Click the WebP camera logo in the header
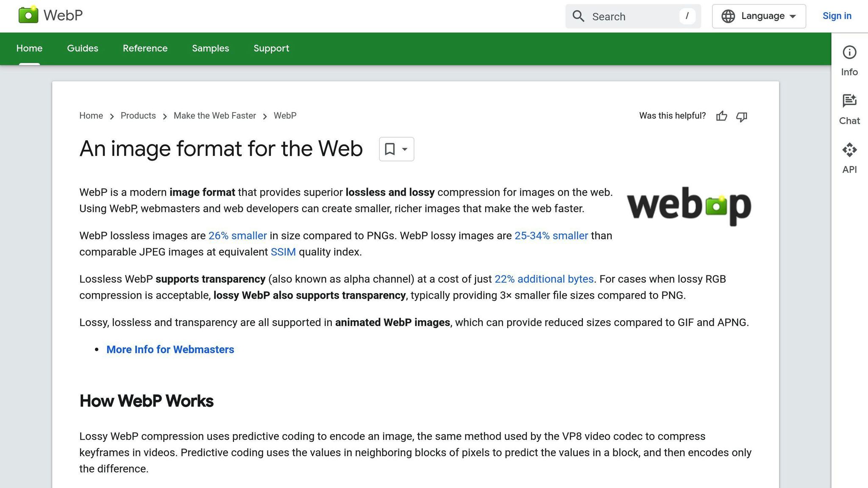This screenshot has height=488, width=868. coord(28,15)
